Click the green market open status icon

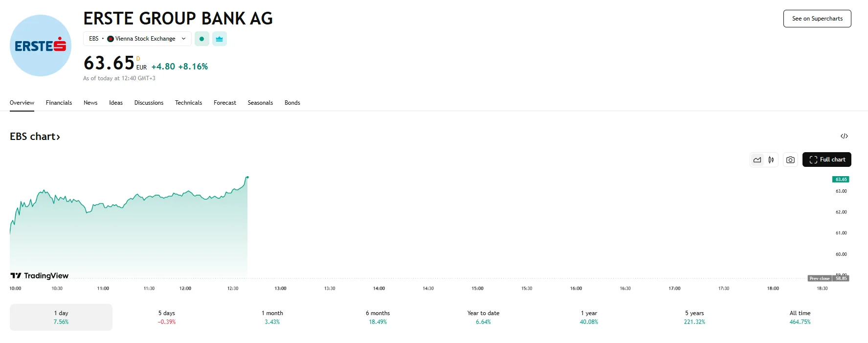pos(201,39)
